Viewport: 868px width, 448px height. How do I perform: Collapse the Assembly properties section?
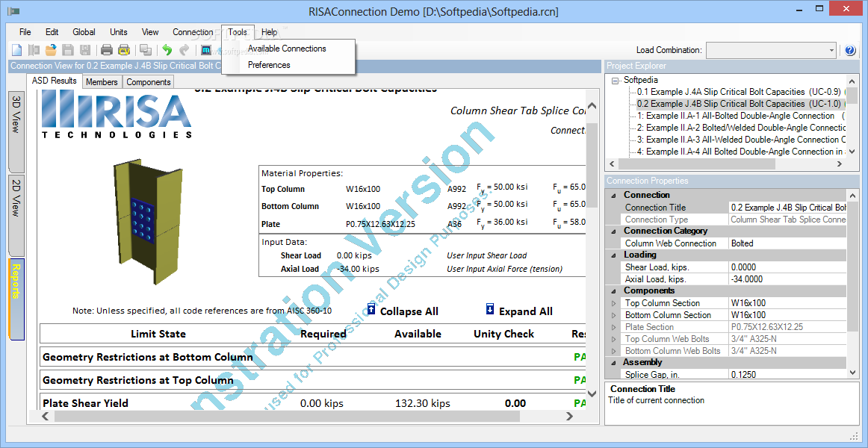pyautogui.click(x=613, y=362)
